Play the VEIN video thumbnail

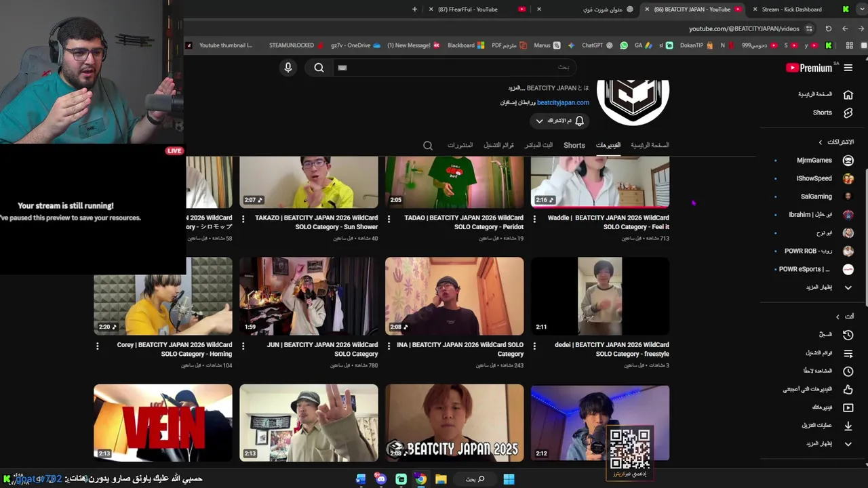tap(163, 423)
